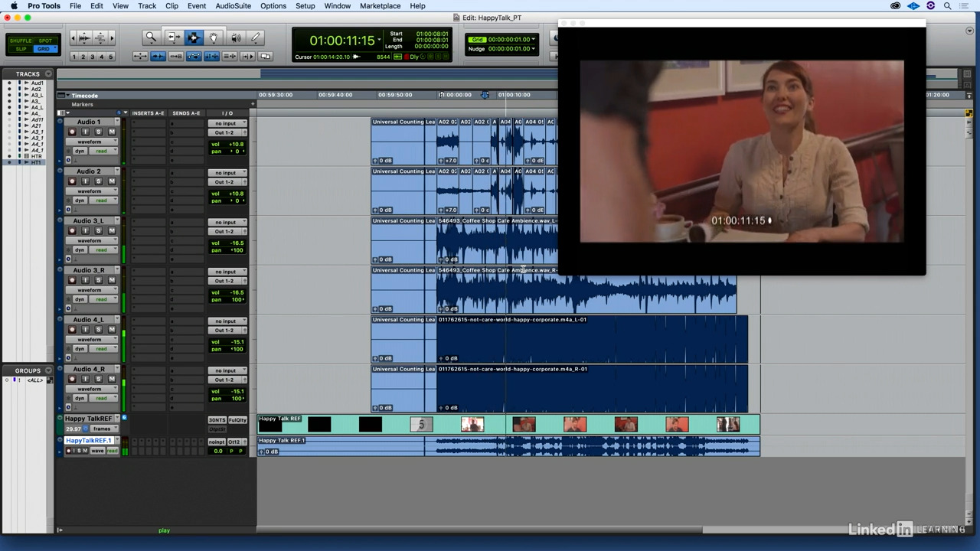Open Spotlight search in menu bar

(x=948, y=5)
